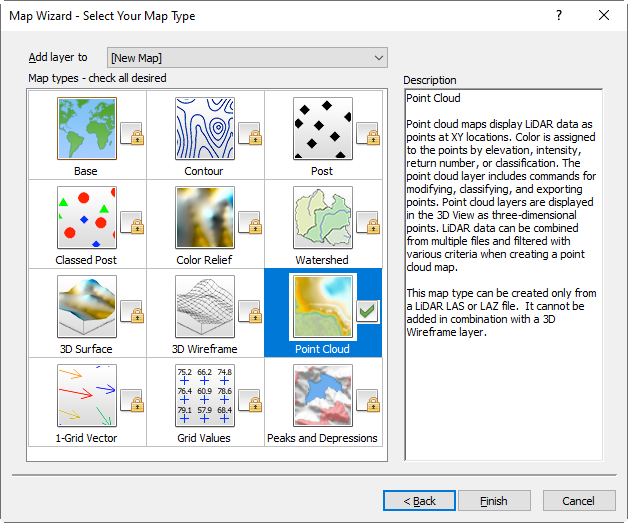Image resolution: width=628 pixels, height=523 pixels.
Task: Toggle the locked checkbox beside Watershed
Action: (x=367, y=223)
